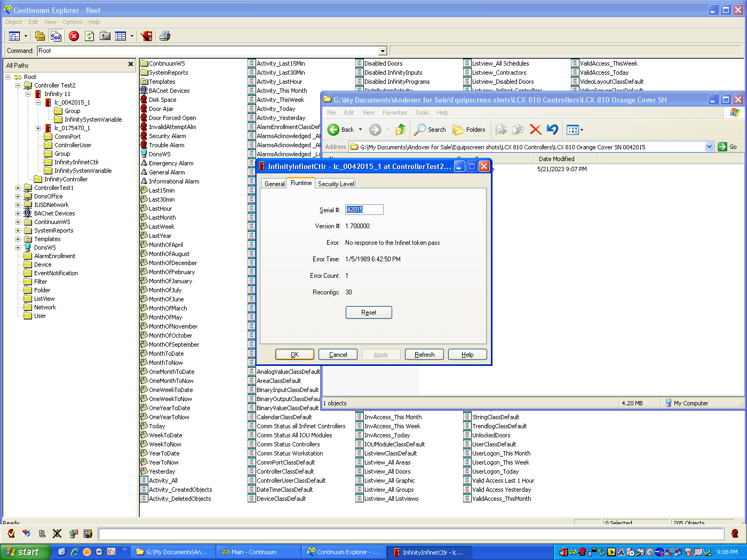Click the Up folder icon in folder window
This screenshot has width=747, height=560.
click(x=401, y=130)
